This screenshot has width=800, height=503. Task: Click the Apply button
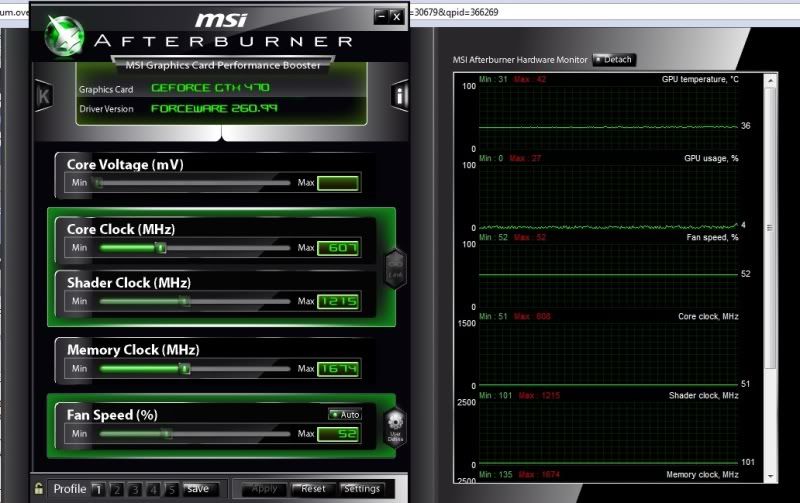click(x=264, y=489)
